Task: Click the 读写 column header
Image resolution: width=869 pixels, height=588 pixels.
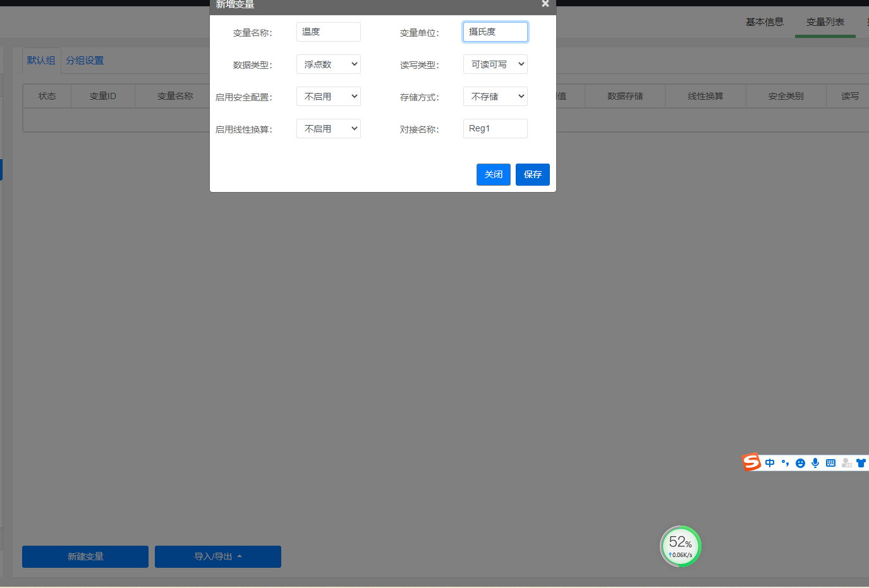Action: [850, 96]
